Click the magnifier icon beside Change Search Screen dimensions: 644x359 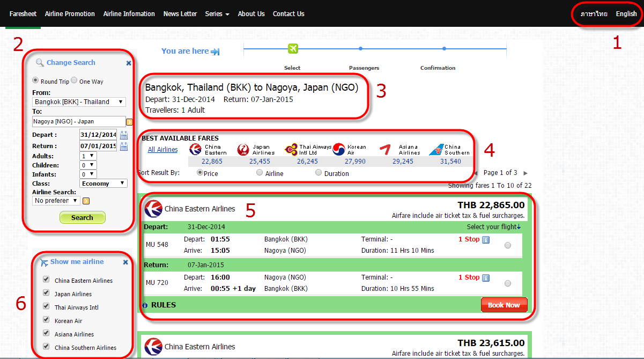pyautogui.click(x=40, y=63)
